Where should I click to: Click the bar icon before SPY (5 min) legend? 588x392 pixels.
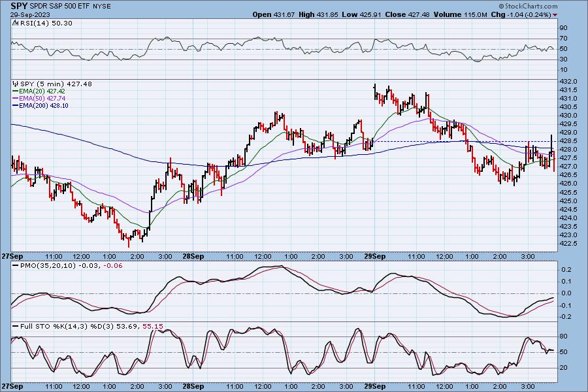click(16, 84)
